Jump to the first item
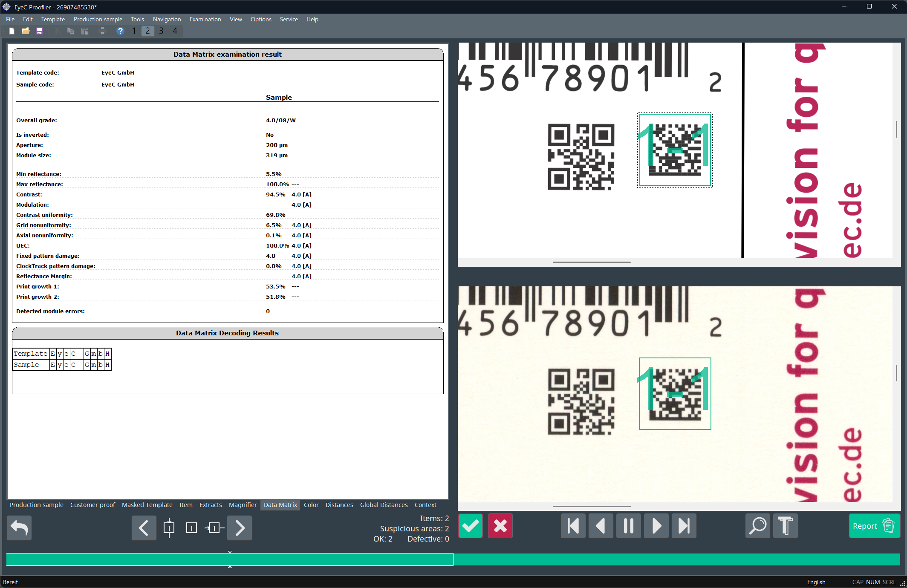This screenshot has width=907, height=588. (x=573, y=526)
